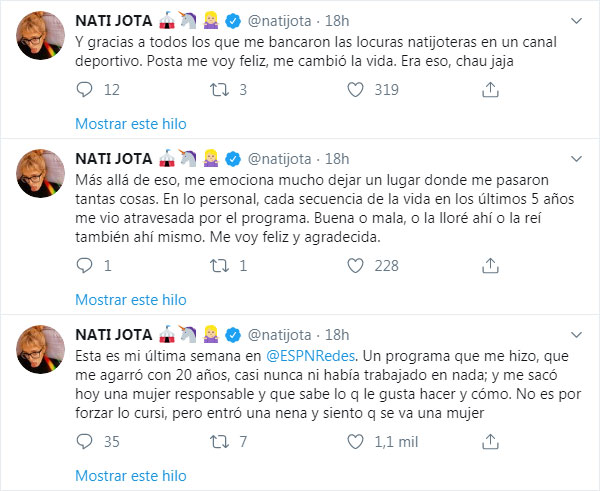Click 'Mostrar este hilo' under the second tweet
Image resolution: width=600 pixels, height=491 pixels.
131,299
